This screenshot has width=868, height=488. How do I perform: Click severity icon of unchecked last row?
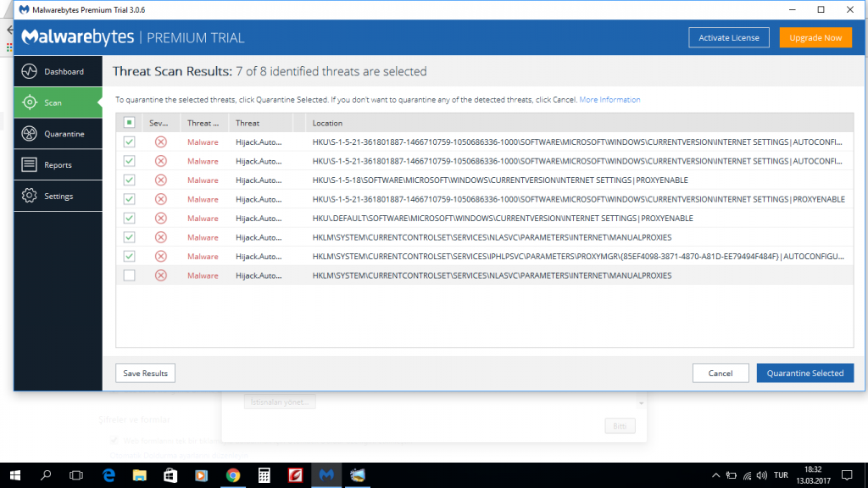tap(160, 275)
